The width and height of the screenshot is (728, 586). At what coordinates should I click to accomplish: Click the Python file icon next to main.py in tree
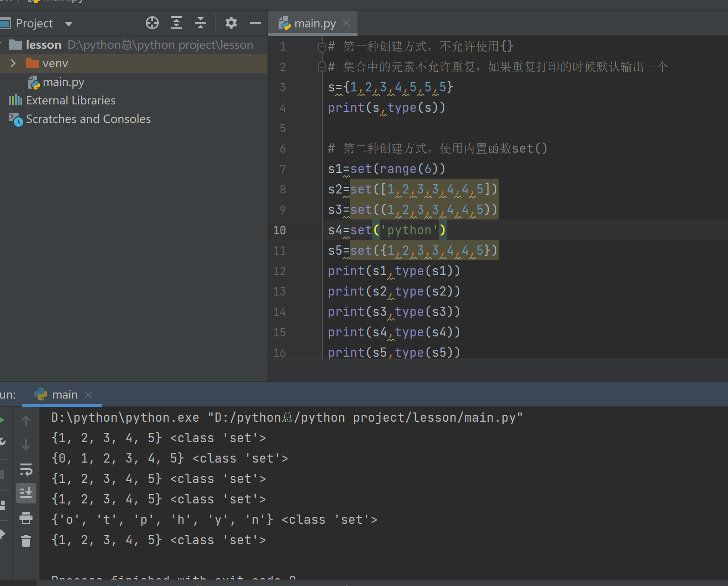34,83
